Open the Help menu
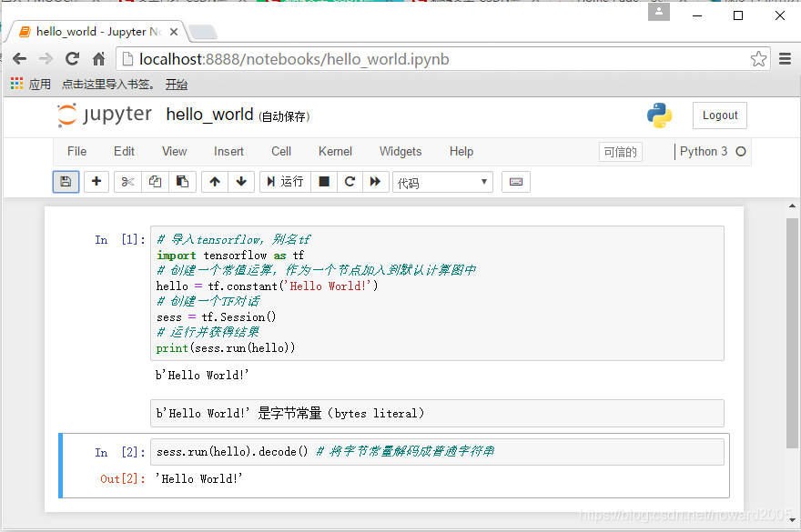Screen dimensions: 801x532 pyautogui.click(x=461, y=152)
